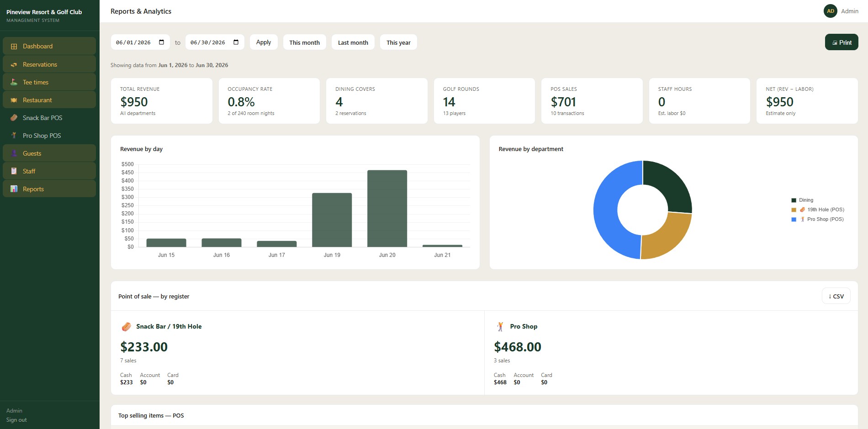Click the Dashboard grid icon in the sidebar
Image resolution: width=868 pixels, height=429 pixels.
[14, 47]
